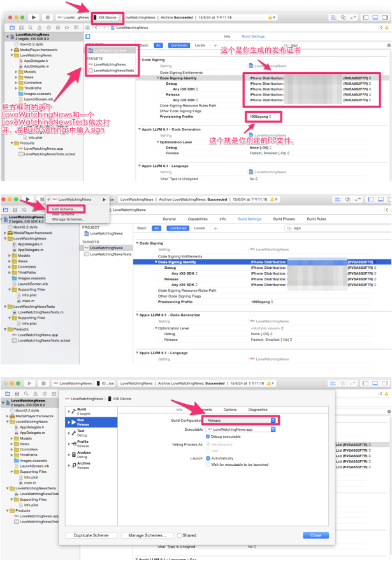Toggle the Shared checkbox in scheme editor

[x=179, y=535]
